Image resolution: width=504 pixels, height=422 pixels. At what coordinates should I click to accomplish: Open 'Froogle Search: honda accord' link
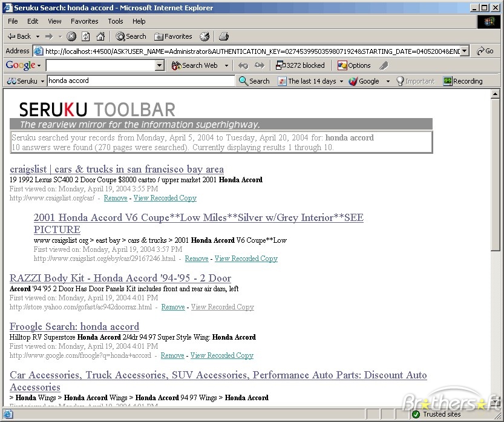click(74, 326)
